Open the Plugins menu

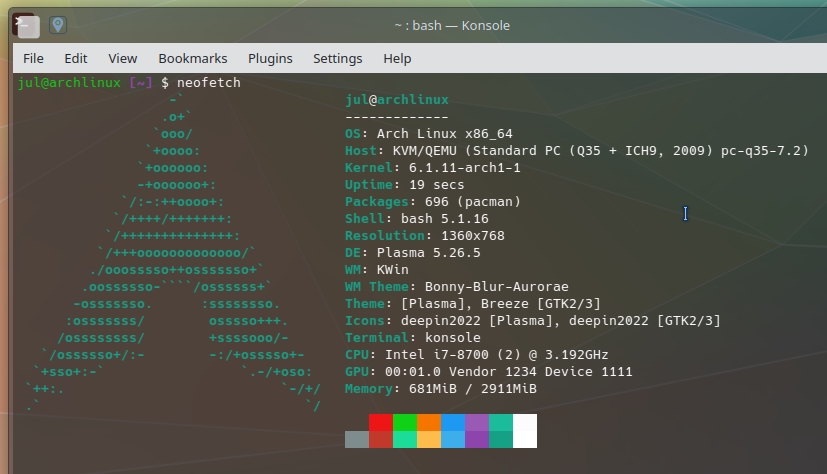(270, 58)
